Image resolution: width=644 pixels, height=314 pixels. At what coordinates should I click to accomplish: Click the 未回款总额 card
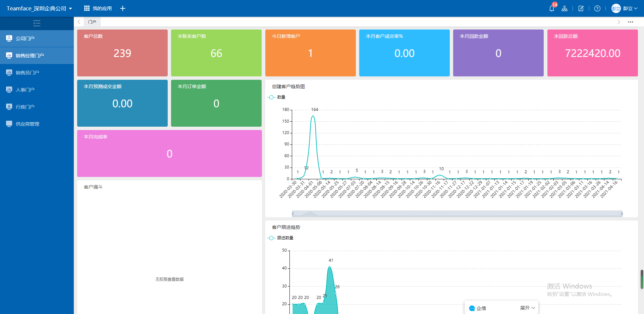tap(593, 53)
